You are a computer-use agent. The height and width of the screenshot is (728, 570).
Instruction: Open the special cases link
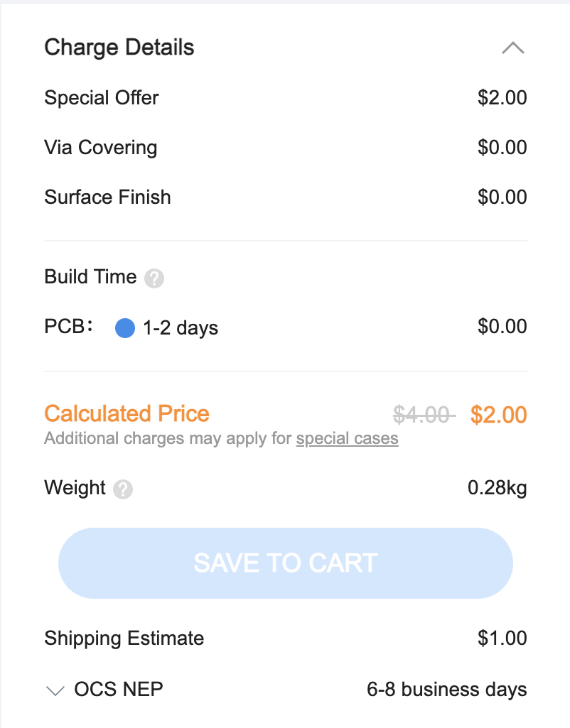[x=347, y=438]
